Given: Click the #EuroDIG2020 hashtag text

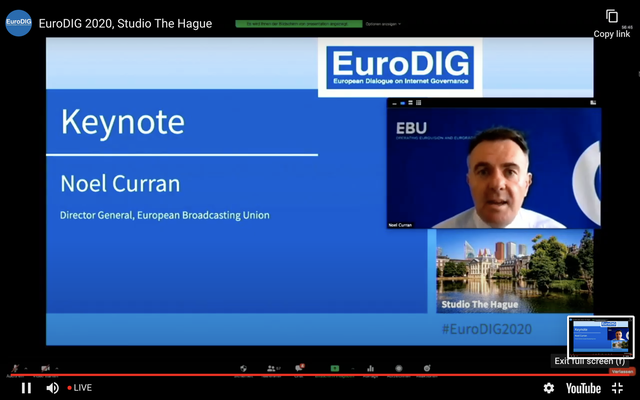Looking at the screenshot, I should [487, 329].
